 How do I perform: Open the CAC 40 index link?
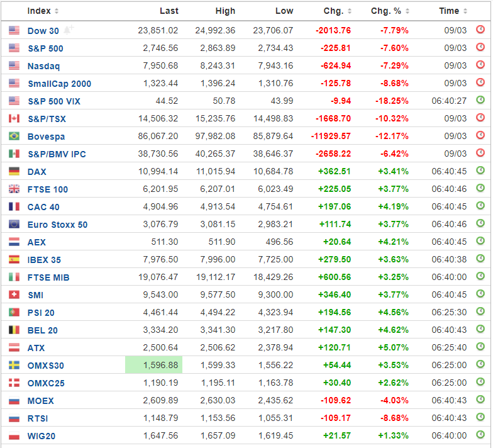[x=43, y=207]
